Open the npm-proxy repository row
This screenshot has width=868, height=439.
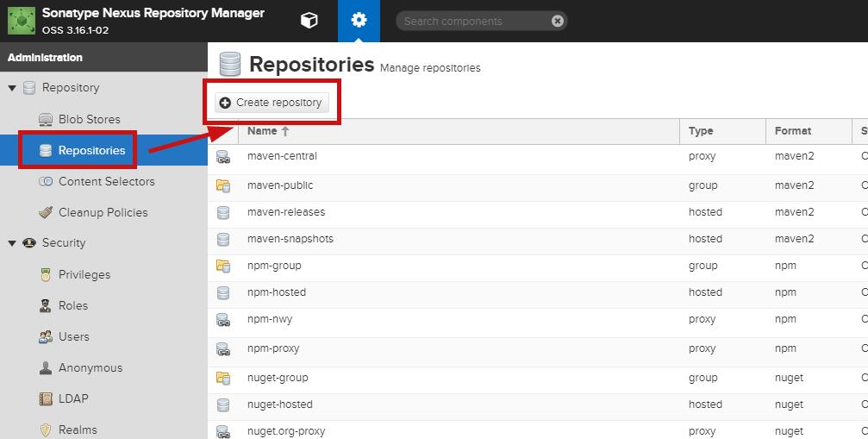click(538, 350)
